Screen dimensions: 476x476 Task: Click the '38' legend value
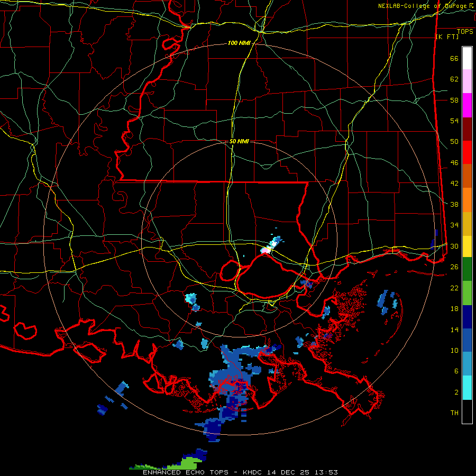pyautogui.click(x=454, y=204)
